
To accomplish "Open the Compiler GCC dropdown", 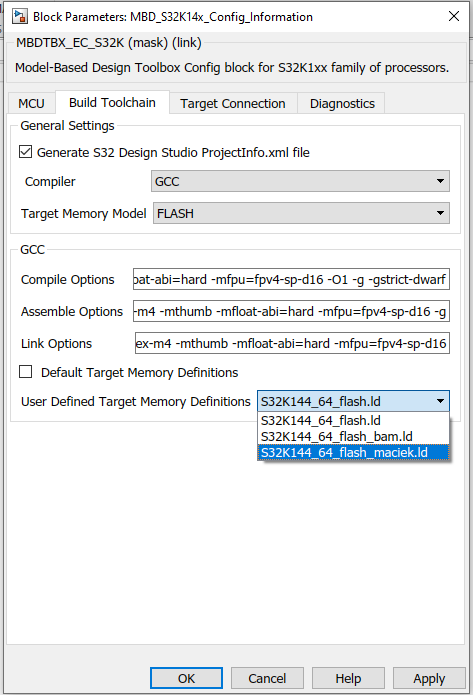I will [300, 181].
